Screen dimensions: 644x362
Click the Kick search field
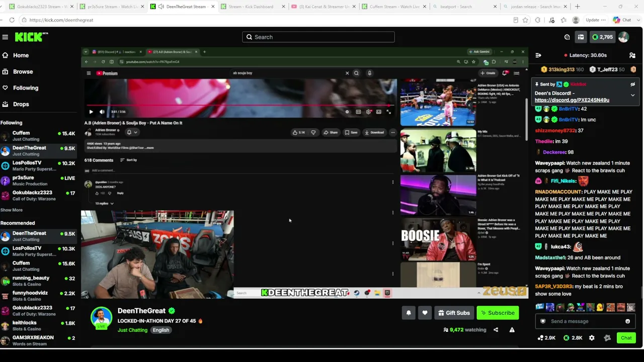[x=318, y=37]
